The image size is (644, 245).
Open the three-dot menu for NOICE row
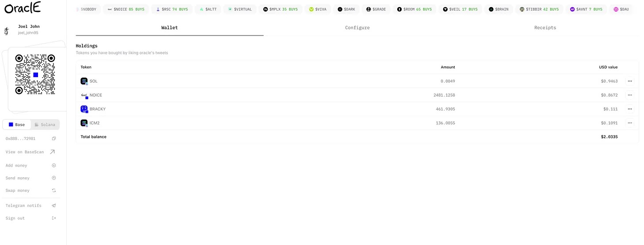pos(629,95)
